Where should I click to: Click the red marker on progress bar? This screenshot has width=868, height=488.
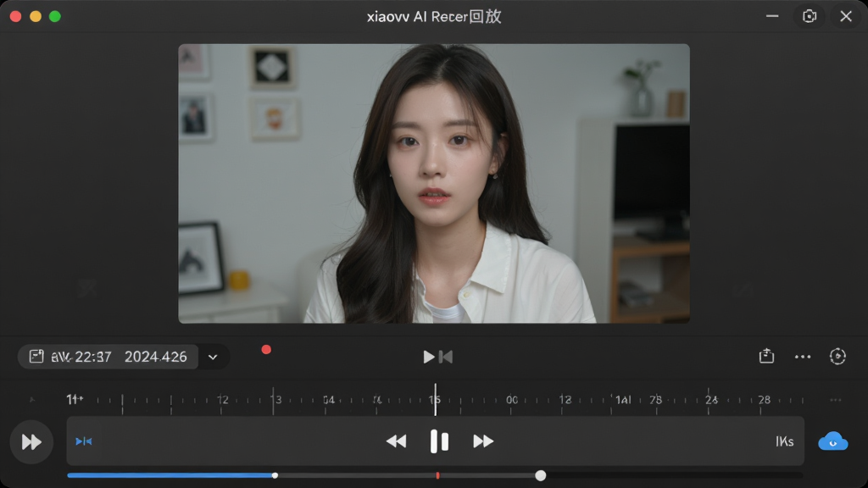(x=438, y=475)
